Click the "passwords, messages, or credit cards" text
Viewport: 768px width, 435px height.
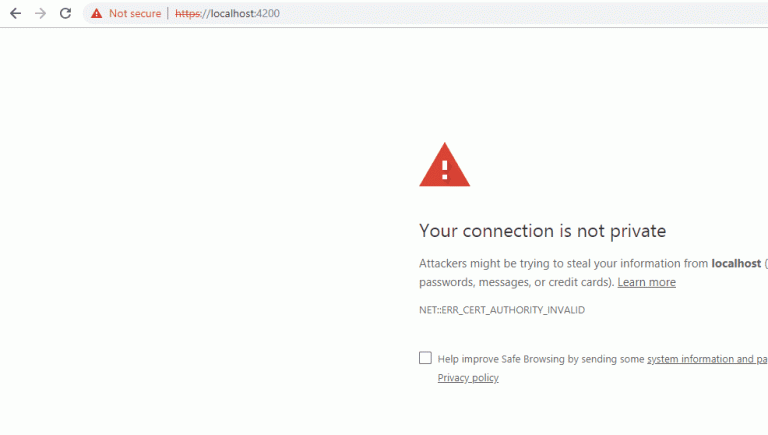tap(514, 282)
